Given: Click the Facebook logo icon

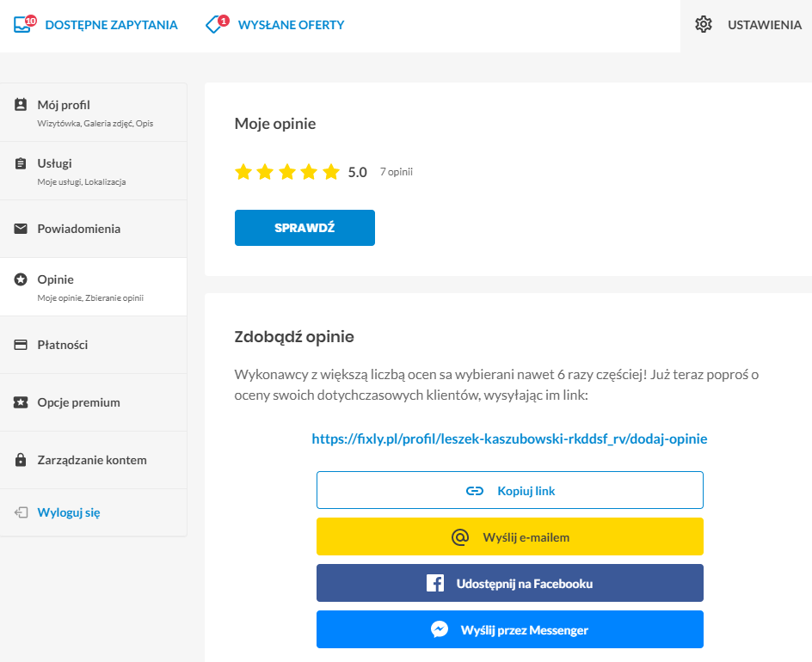Looking at the screenshot, I should pos(435,583).
